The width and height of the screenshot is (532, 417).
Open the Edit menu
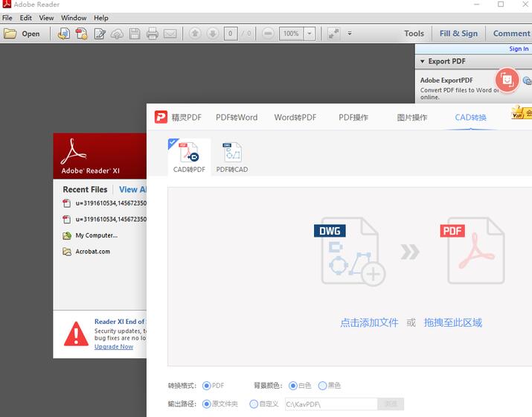click(25, 18)
